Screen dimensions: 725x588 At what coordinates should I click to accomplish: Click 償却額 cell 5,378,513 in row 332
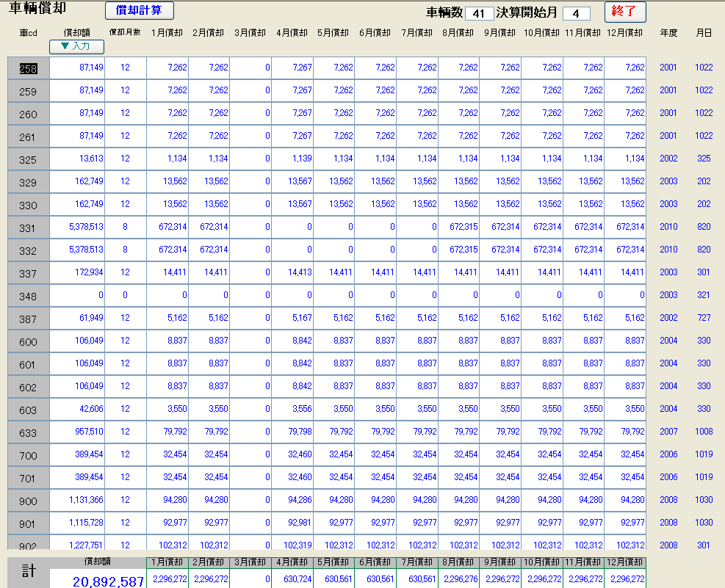(77, 250)
